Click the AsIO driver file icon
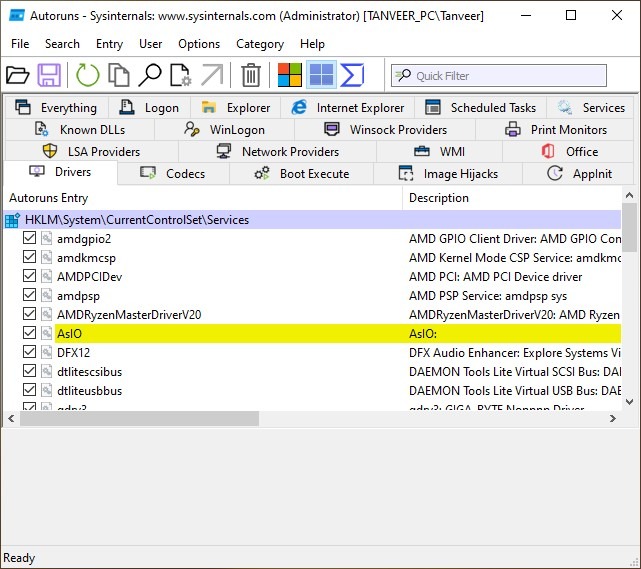This screenshot has width=641, height=569. pyautogui.click(x=47, y=334)
